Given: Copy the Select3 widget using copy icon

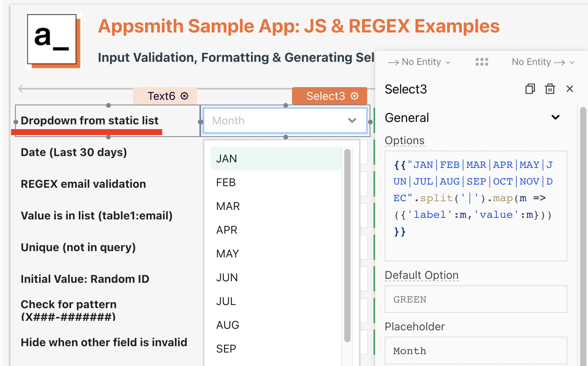Looking at the screenshot, I should [530, 89].
